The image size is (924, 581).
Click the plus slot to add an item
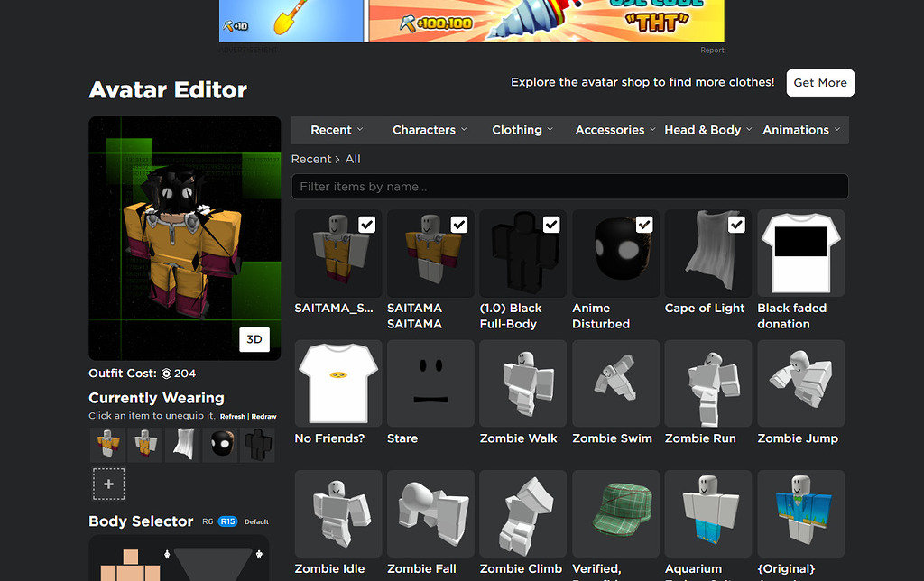click(108, 484)
